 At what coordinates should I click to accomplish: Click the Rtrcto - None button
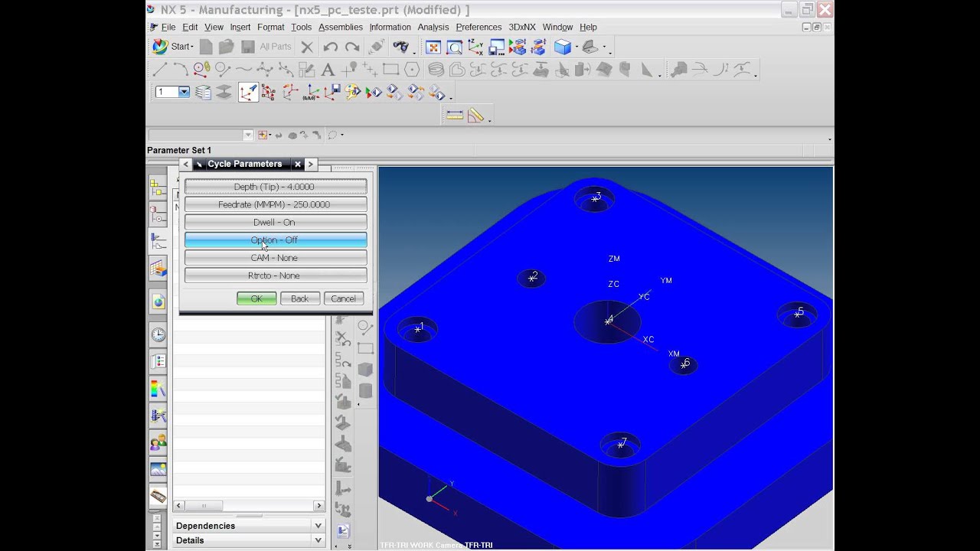[x=276, y=275]
